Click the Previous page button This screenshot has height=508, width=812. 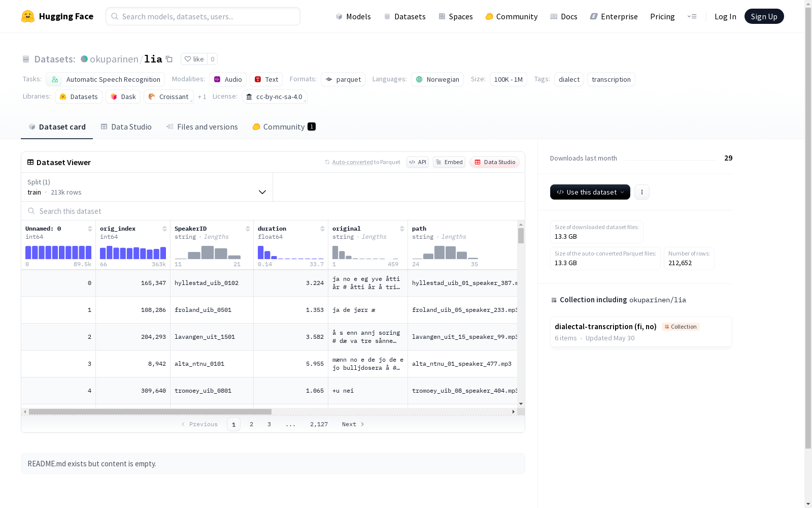(x=199, y=424)
